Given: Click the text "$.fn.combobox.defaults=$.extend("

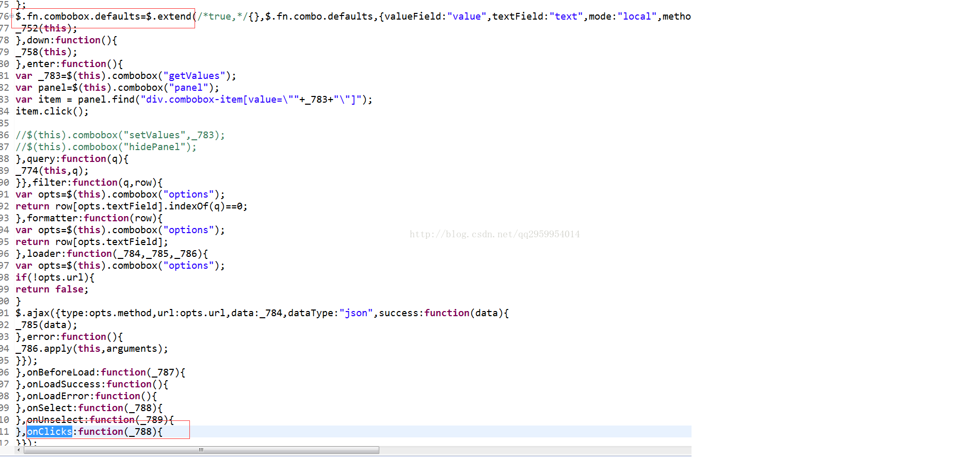Looking at the screenshot, I should point(106,17).
